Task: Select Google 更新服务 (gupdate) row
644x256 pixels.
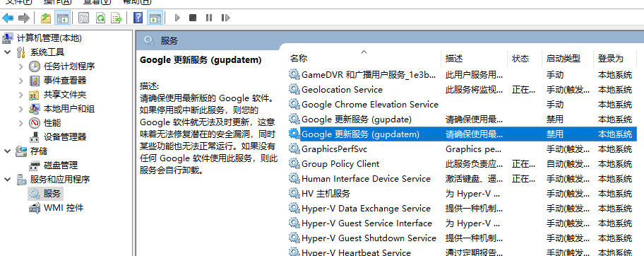Action: [x=462, y=120]
